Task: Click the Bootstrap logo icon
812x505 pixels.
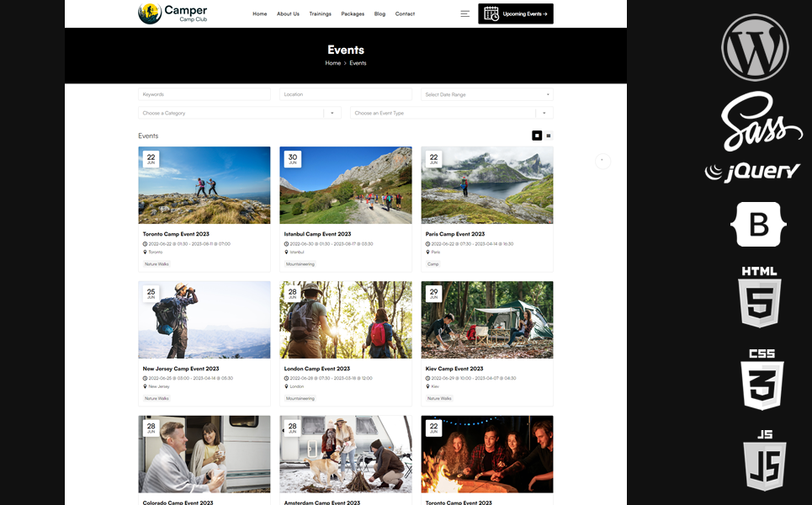Action: (760, 225)
